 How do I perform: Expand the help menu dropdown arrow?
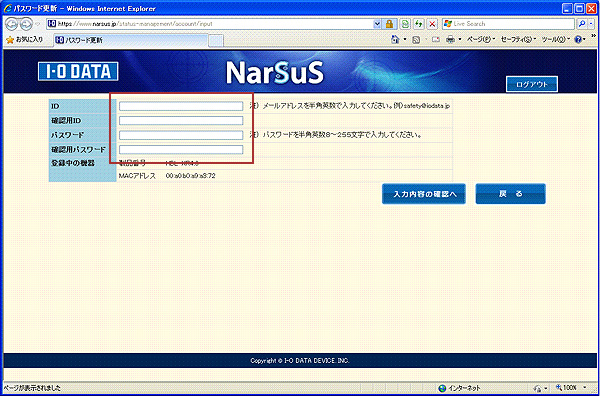[x=585, y=39]
